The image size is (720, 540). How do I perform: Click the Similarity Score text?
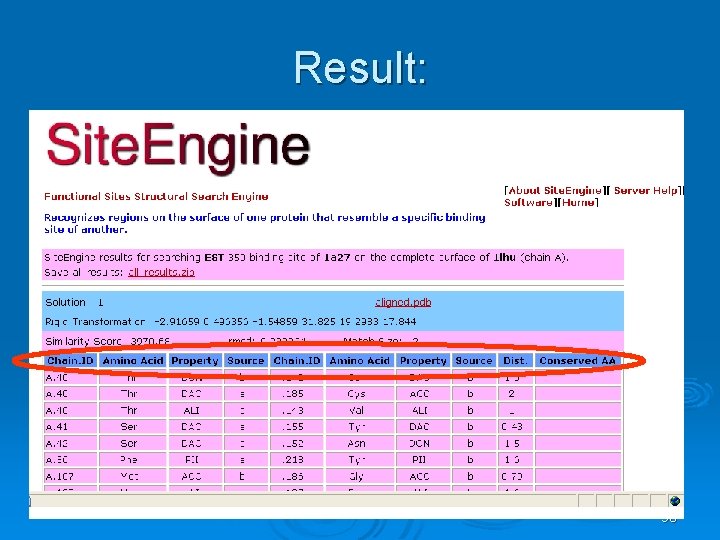pyautogui.click(x=107, y=342)
